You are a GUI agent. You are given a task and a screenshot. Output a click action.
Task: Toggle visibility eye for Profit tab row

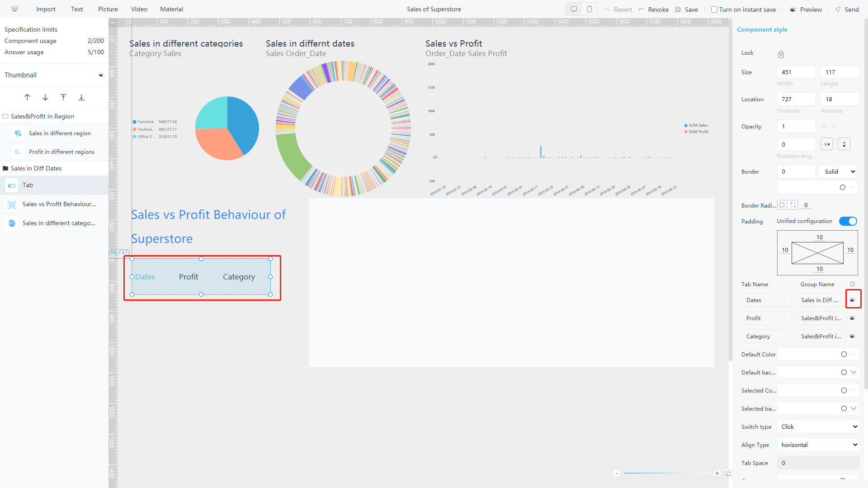tap(852, 318)
